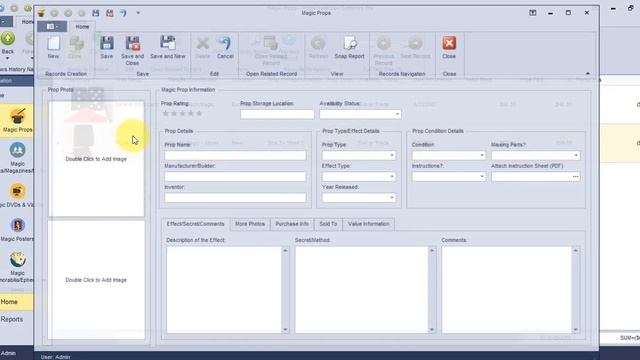Image resolution: width=640 pixels, height=360 pixels.
Task: Click the Back arrow in background window
Action: pos(8,39)
